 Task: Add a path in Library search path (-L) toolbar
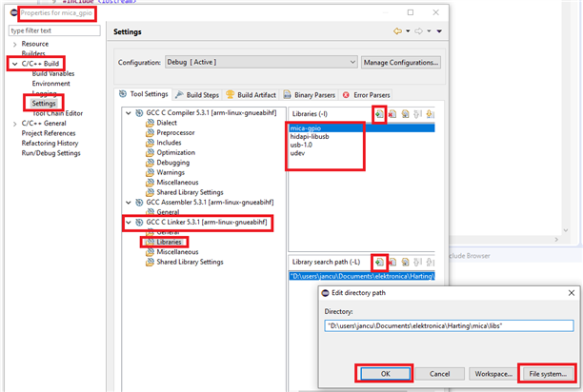click(379, 262)
